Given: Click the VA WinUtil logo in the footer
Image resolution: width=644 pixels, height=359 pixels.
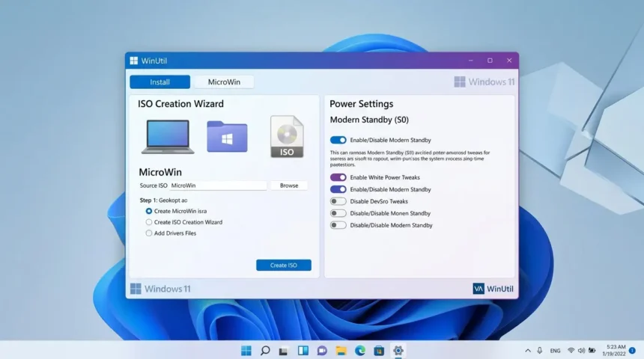Looking at the screenshot, I should click(x=493, y=288).
